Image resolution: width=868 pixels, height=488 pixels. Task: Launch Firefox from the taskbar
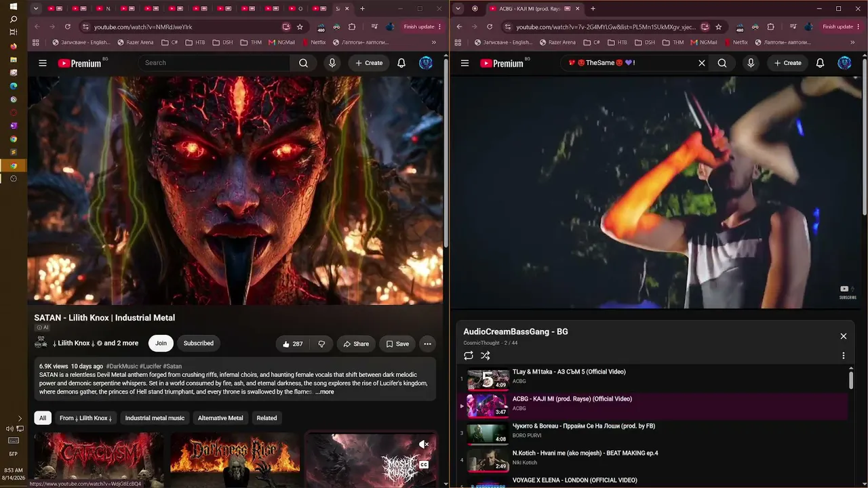click(x=14, y=46)
